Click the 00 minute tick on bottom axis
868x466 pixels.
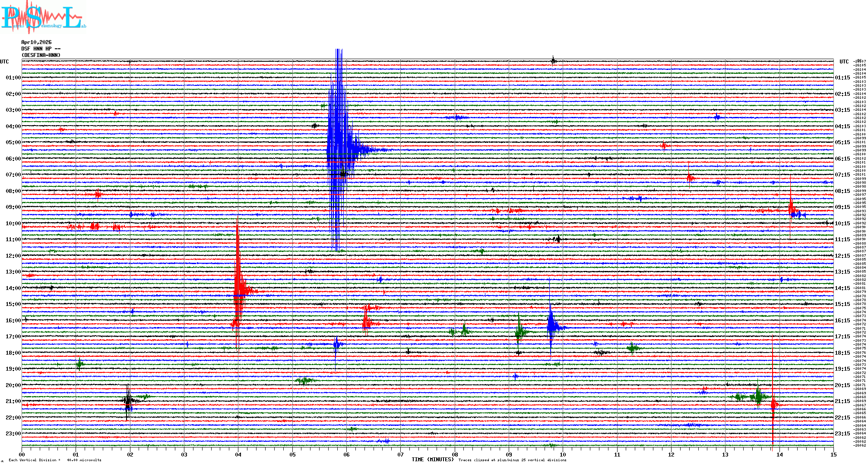pyautogui.click(x=22, y=454)
